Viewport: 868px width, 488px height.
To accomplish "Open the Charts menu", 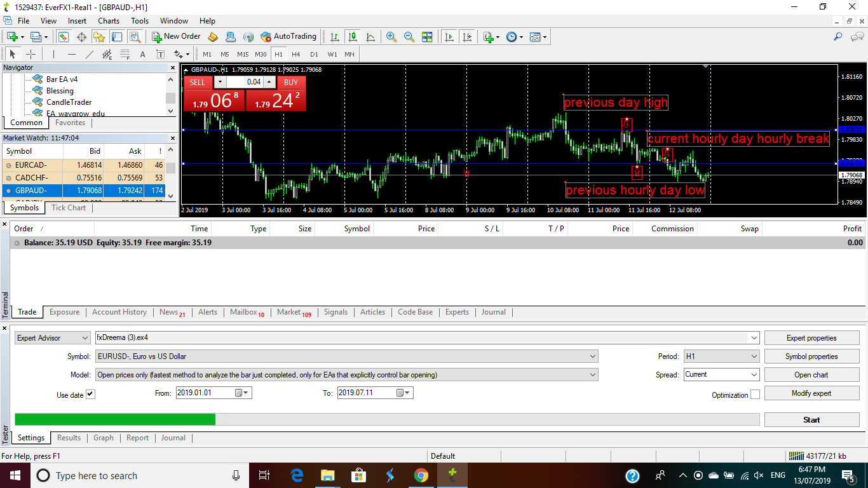I will 109,21.
